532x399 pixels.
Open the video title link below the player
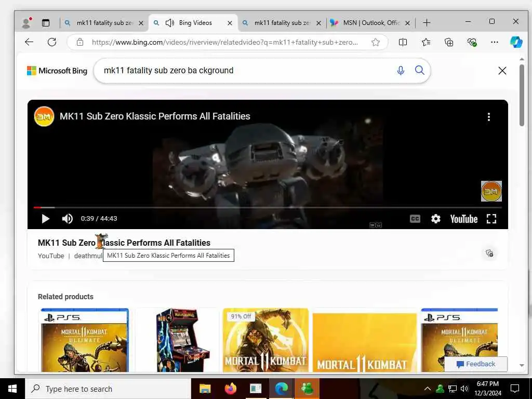click(x=124, y=243)
